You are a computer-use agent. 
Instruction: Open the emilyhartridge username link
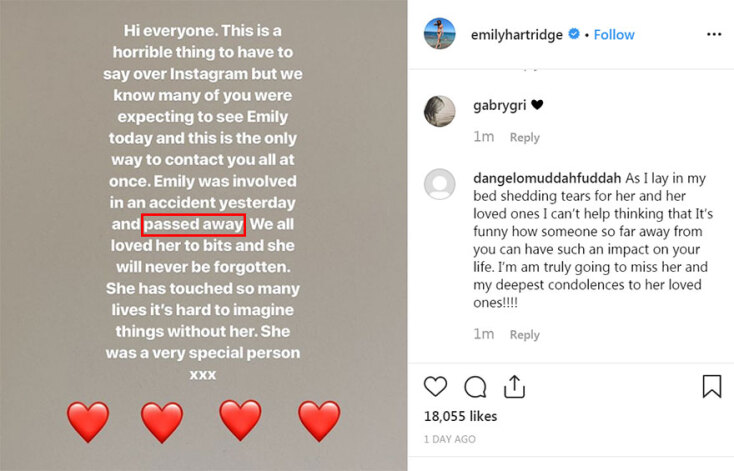(x=518, y=34)
